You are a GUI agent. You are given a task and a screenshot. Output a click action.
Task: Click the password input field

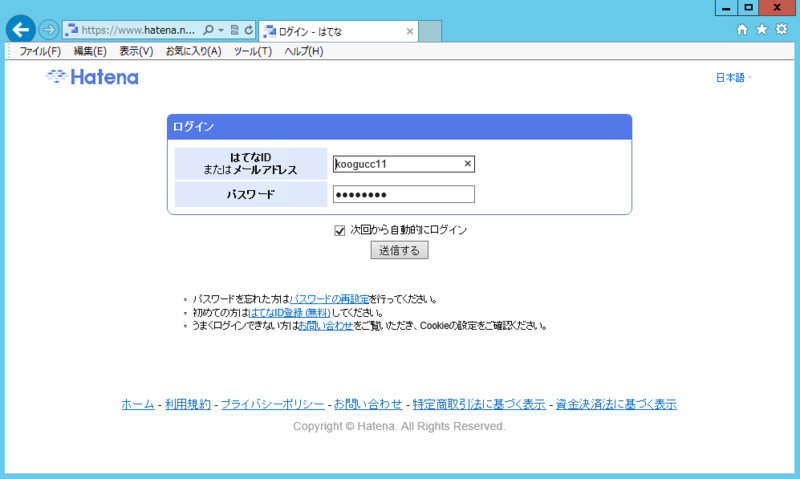coord(404,194)
